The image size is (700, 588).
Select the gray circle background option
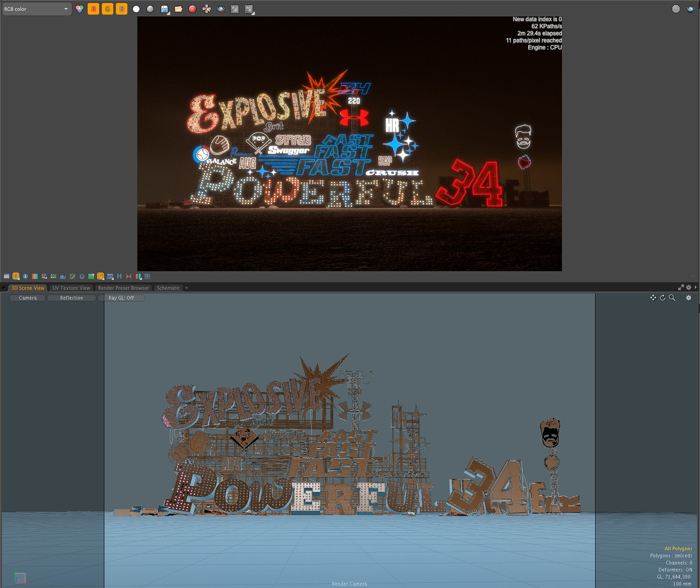(x=150, y=9)
